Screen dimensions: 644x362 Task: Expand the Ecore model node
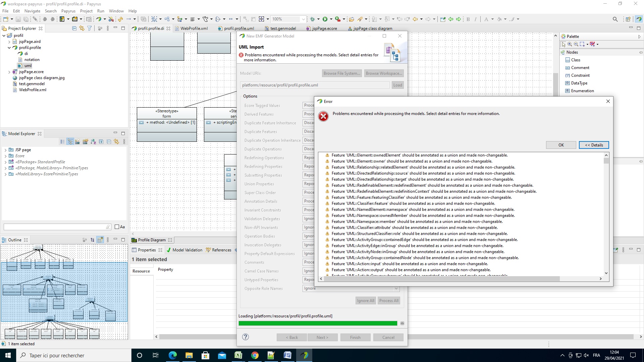tap(5, 156)
